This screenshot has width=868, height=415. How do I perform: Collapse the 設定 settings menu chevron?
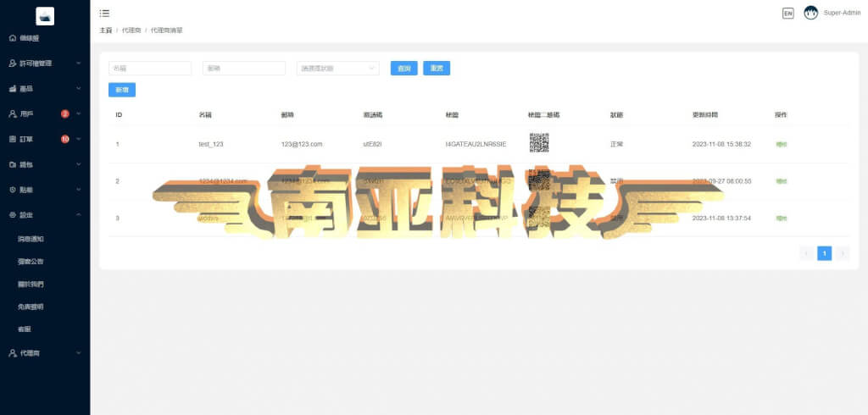(x=79, y=214)
